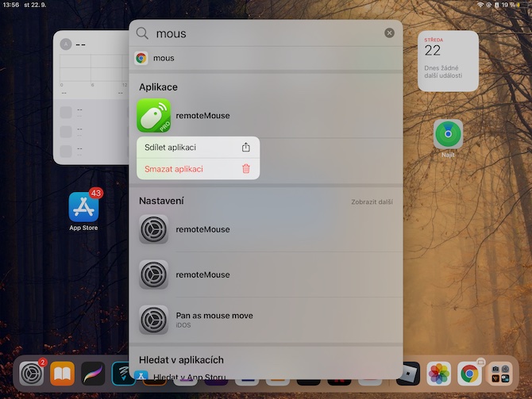Tap the red trash icon
This screenshot has height=399, width=532.
(246, 168)
